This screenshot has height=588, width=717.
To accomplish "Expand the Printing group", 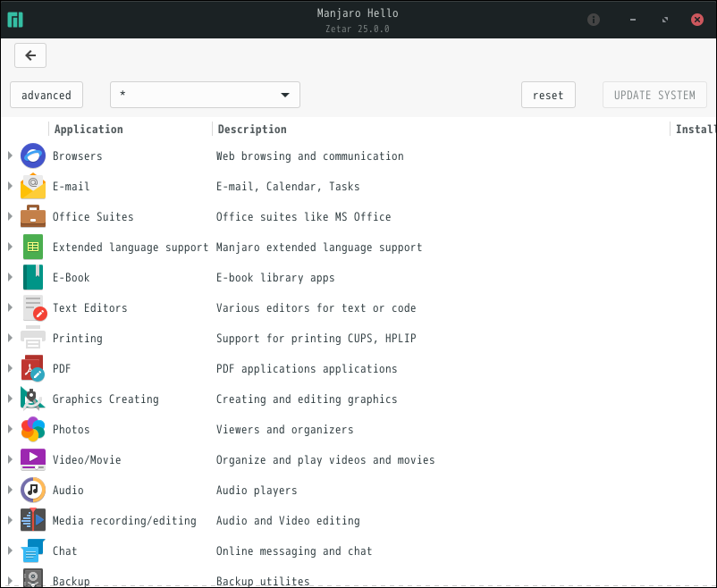I will point(10,338).
